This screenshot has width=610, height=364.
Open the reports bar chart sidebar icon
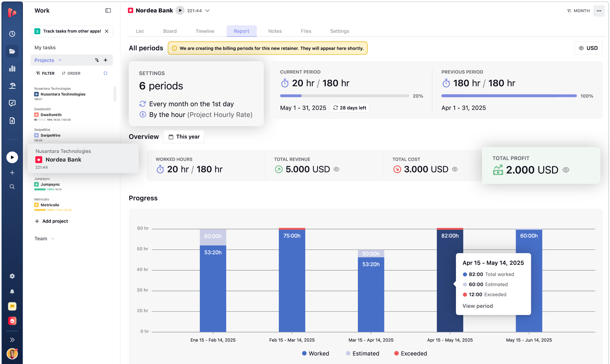[12, 69]
